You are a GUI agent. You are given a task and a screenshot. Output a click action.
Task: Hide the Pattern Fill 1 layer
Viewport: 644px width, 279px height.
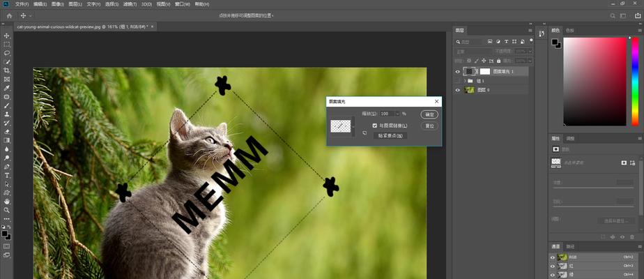(458, 72)
